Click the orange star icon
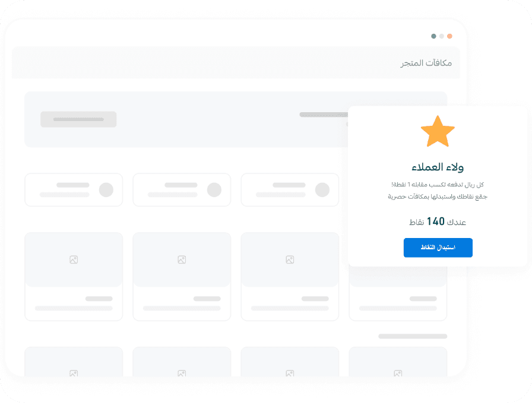The height and width of the screenshot is (403, 532). (438, 132)
